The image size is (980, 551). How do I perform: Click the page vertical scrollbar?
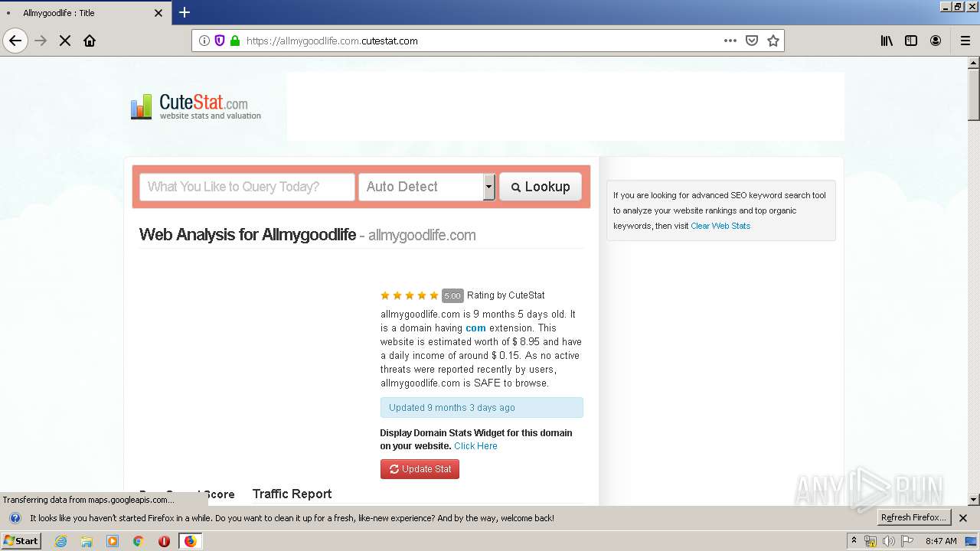point(974,95)
